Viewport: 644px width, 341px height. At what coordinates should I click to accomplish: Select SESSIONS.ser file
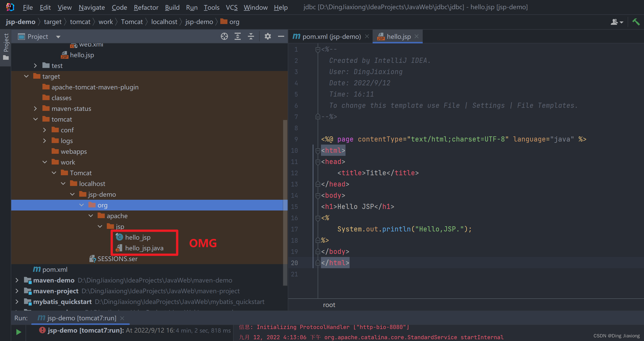pos(113,259)
